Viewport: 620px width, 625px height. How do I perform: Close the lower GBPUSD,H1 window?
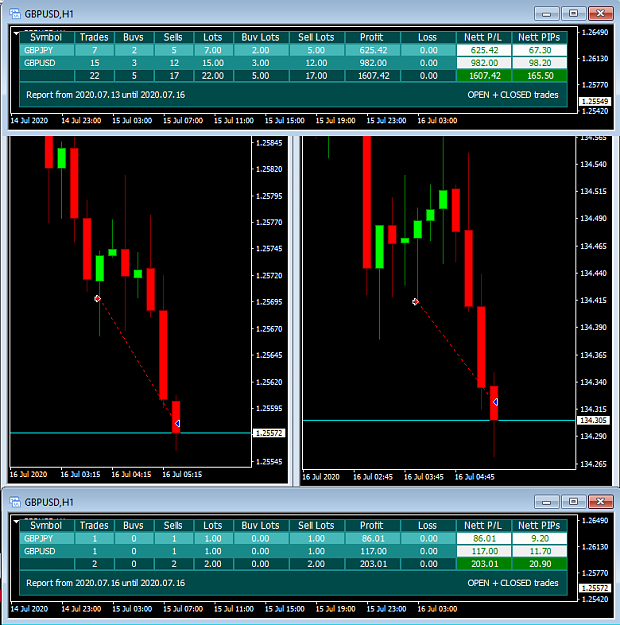point(600,501)
